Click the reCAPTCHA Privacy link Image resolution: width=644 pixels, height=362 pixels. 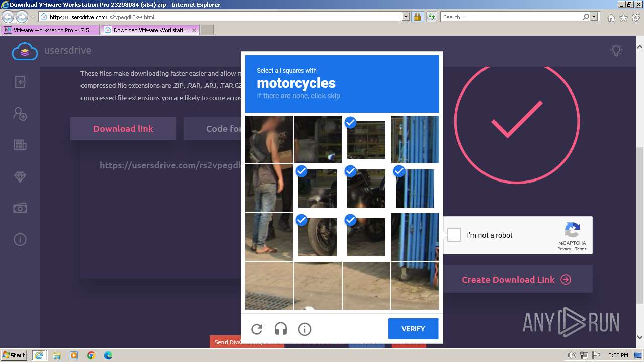(564, 249)
